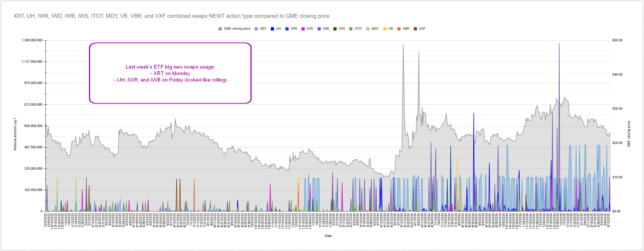644x251 pixels.
Task: Expand the IWS legend entry
Action: (x=335, y=28)
